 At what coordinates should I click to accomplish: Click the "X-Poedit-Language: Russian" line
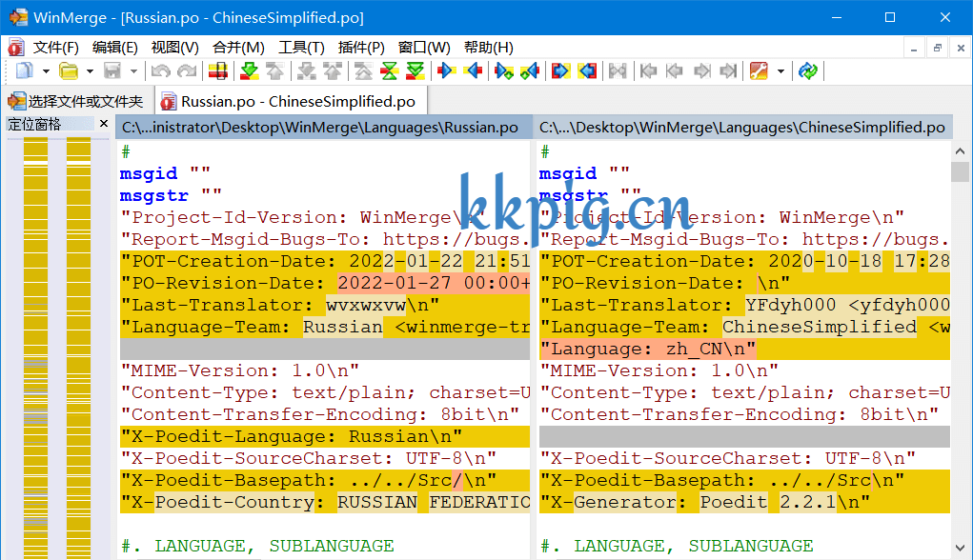tap(325, 436)
